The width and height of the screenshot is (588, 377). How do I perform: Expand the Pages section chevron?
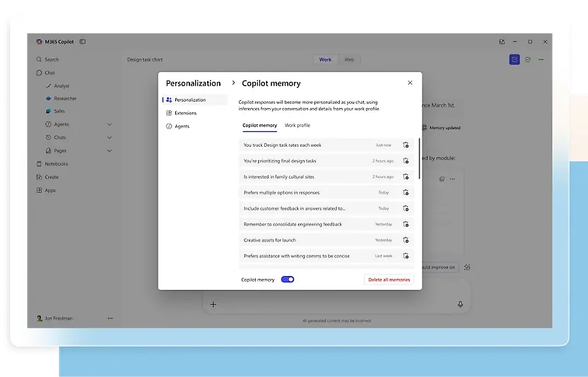click(x=110, y=150)
